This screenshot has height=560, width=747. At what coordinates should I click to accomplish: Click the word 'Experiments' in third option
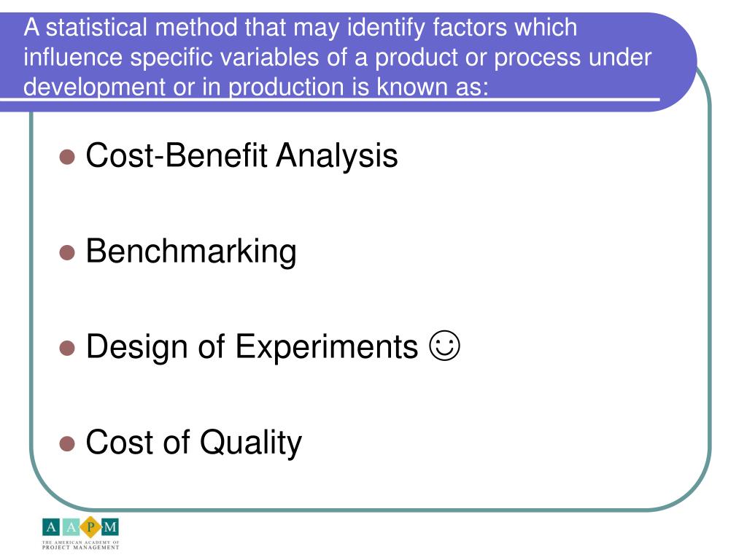(x=326, y=347)
